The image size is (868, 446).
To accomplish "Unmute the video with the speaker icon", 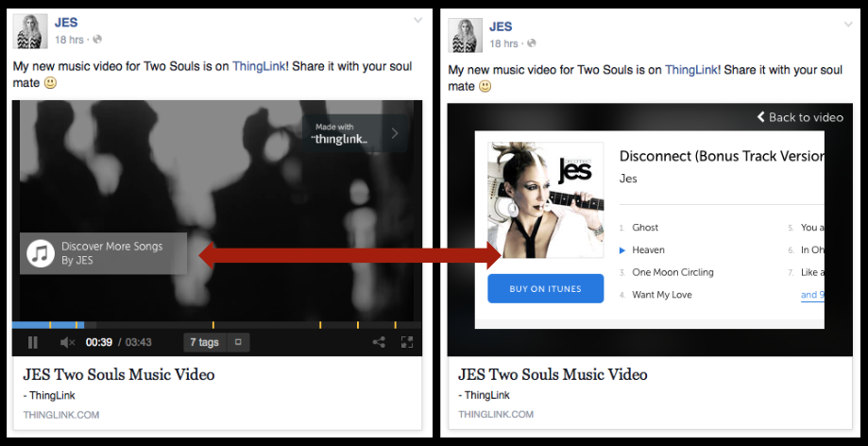I will coord(67,342).
